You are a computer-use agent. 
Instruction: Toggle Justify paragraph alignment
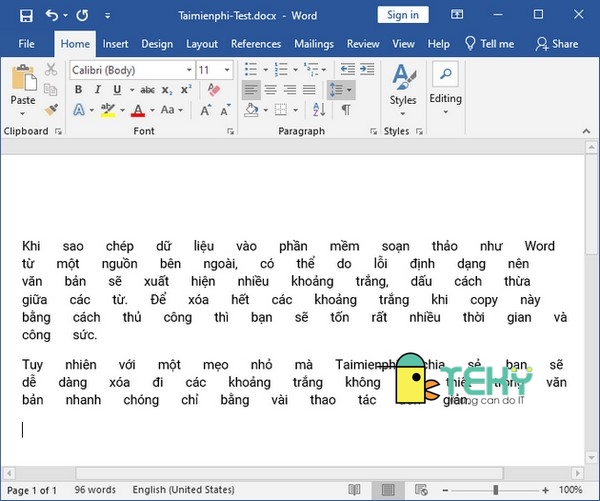pos(309,90)
